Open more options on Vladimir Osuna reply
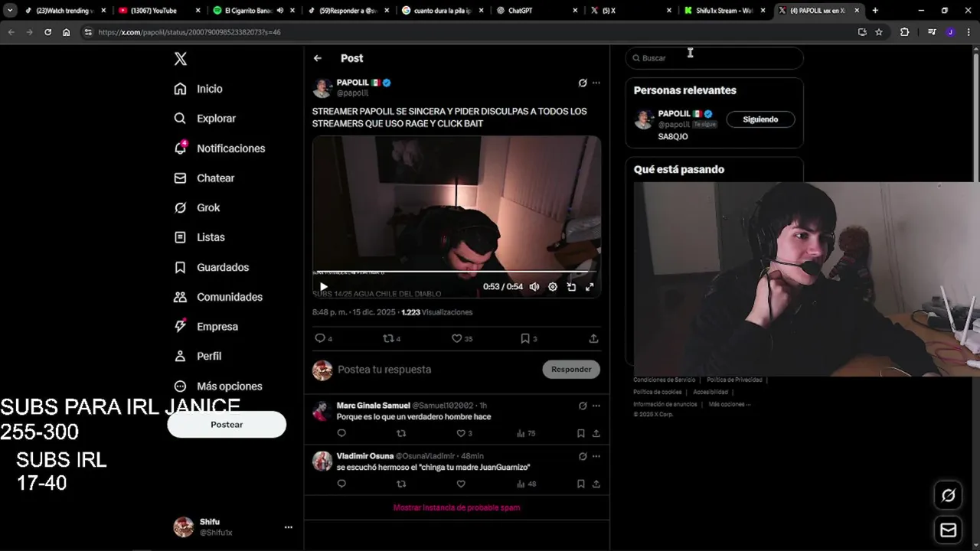Viewport: 980px width, 551px height. coord(596,456)
